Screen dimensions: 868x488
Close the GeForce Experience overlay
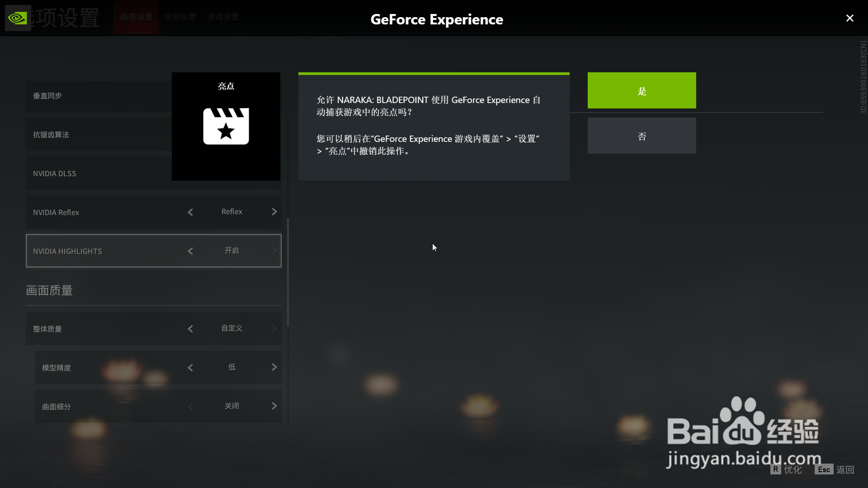[x=850, y=18]
